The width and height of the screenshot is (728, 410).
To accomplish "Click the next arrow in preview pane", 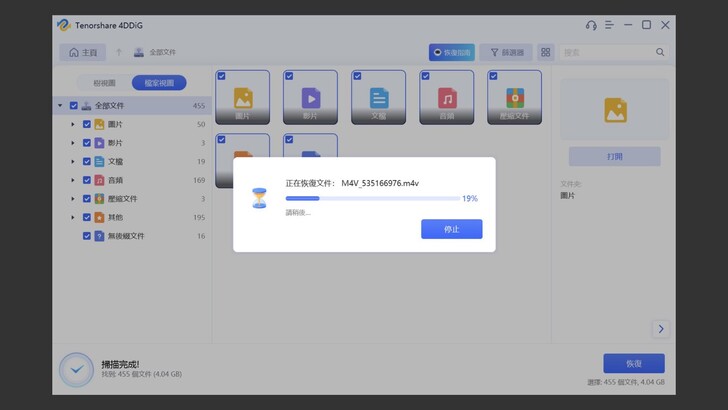I will (661, 329).
